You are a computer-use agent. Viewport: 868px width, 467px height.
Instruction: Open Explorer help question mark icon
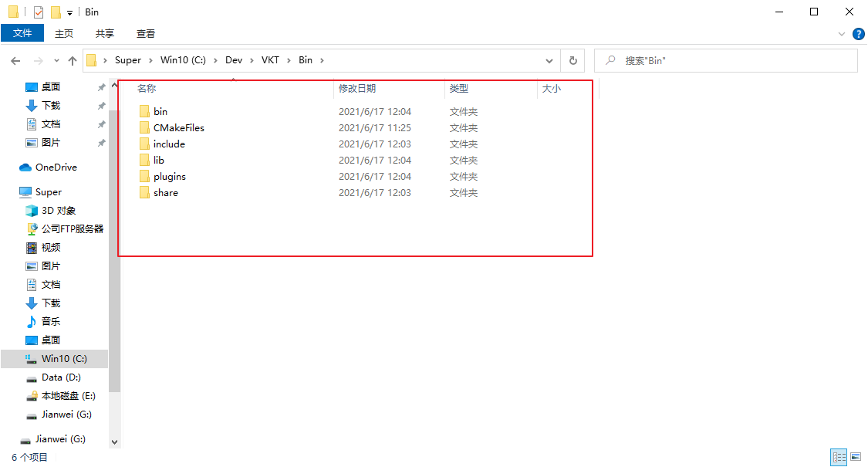point(859,34)
